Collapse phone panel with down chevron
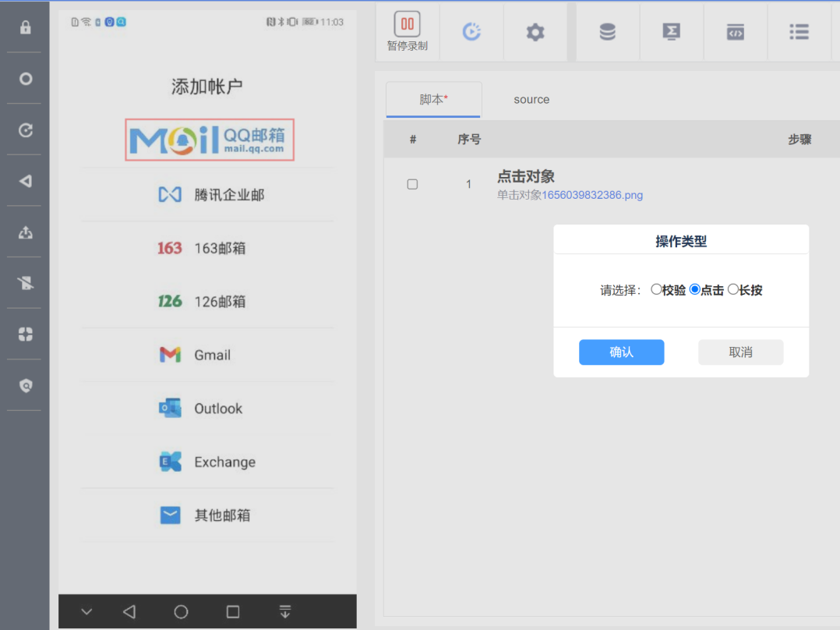Viewport: 840px width, 630px height. [86, 612]
